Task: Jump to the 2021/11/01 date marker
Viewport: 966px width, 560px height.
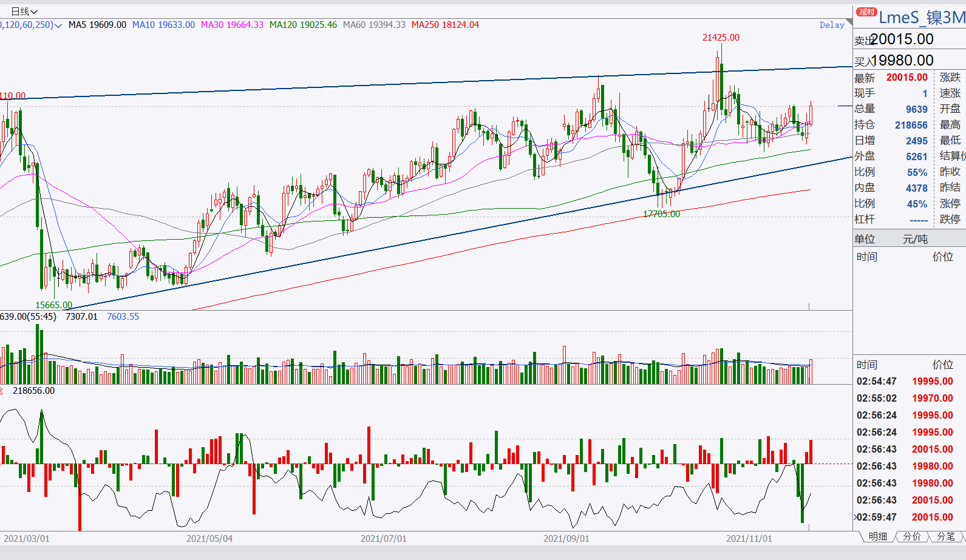Action: pyautogui.click(x=749, y=539)
